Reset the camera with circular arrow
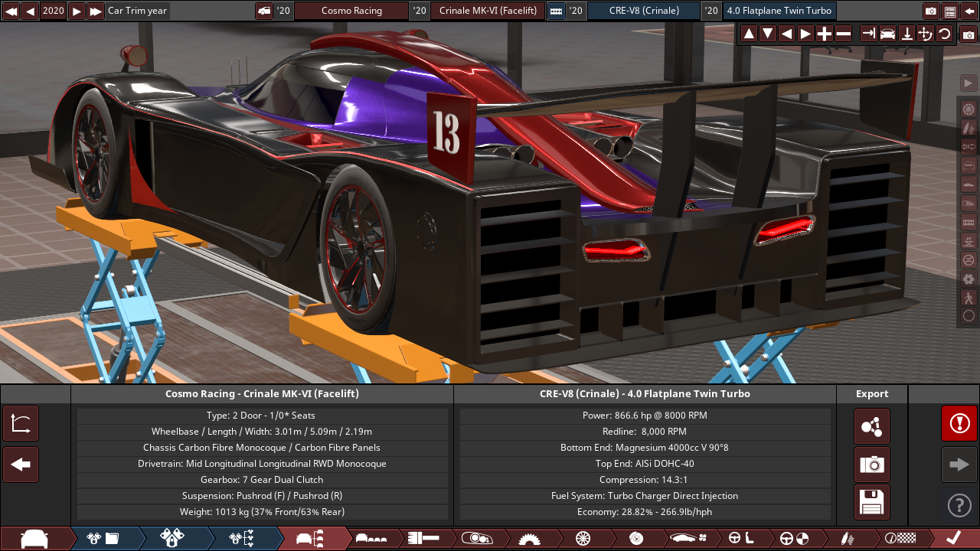980x551 pixels. click(944, 34)
